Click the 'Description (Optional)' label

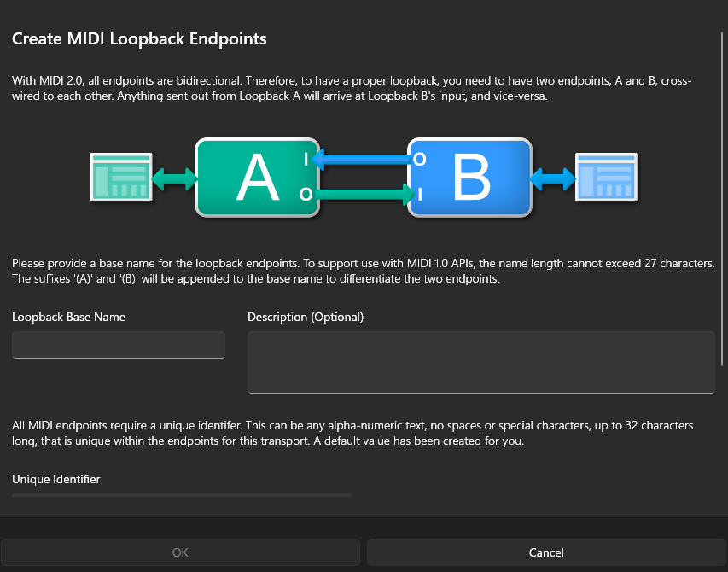click(306, 317)
